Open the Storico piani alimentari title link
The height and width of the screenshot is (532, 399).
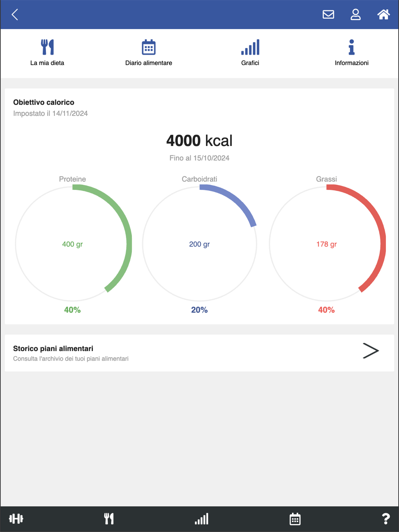click(53, 349)
